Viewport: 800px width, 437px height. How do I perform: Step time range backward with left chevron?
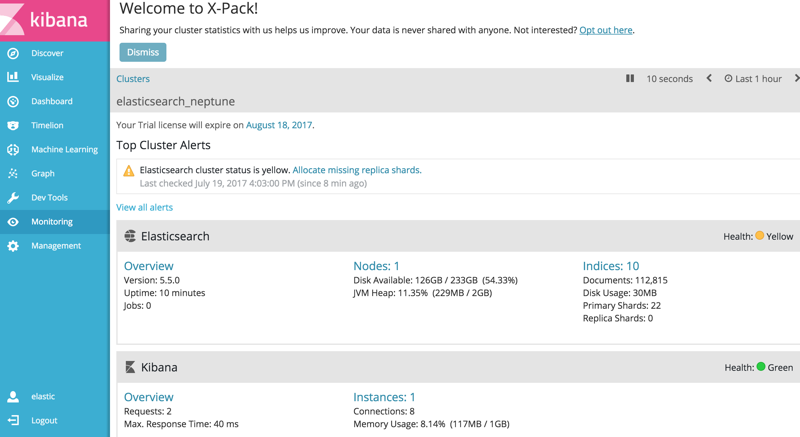pyautogui.click(x=709, y=78)
